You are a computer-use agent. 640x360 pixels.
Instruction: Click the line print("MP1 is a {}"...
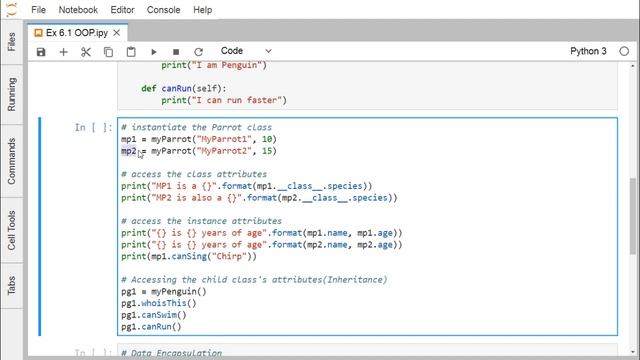point(247,186)
